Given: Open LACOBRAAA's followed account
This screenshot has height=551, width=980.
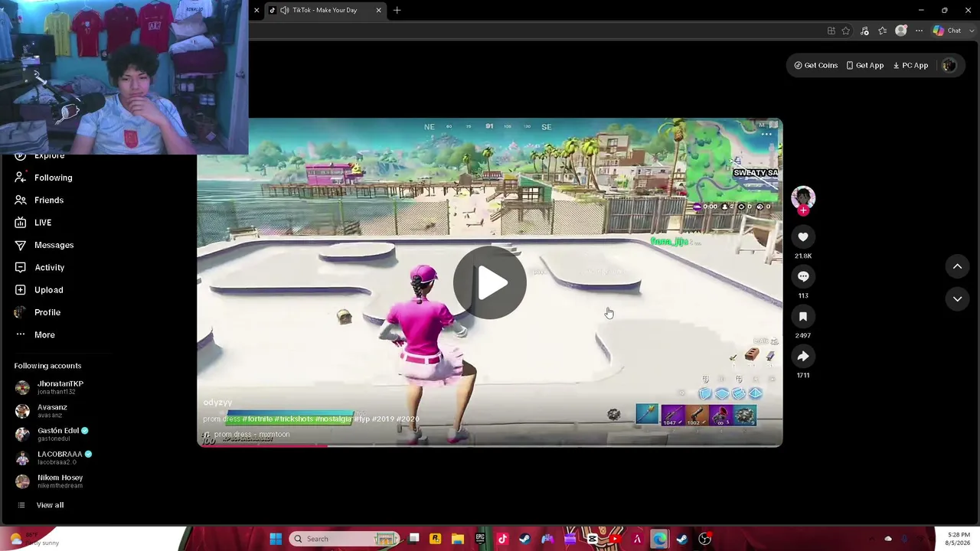Looking at the screenshot, I should (x=54, y=458).
